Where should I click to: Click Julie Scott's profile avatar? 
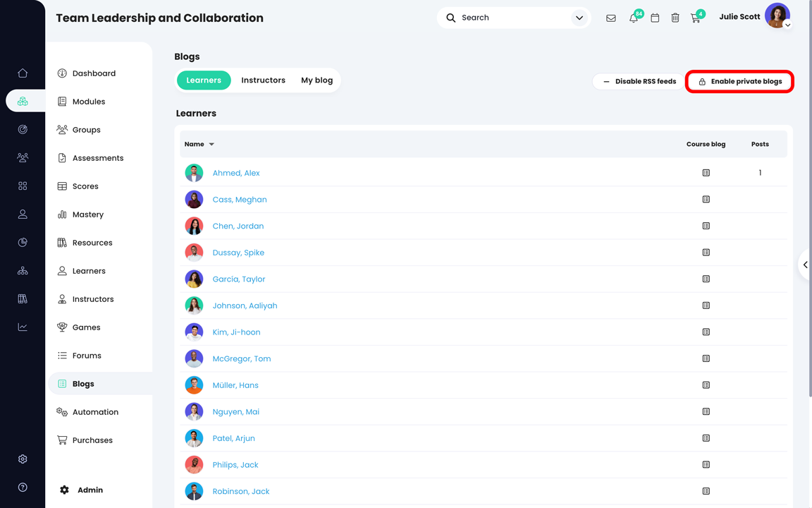[777, 16]
